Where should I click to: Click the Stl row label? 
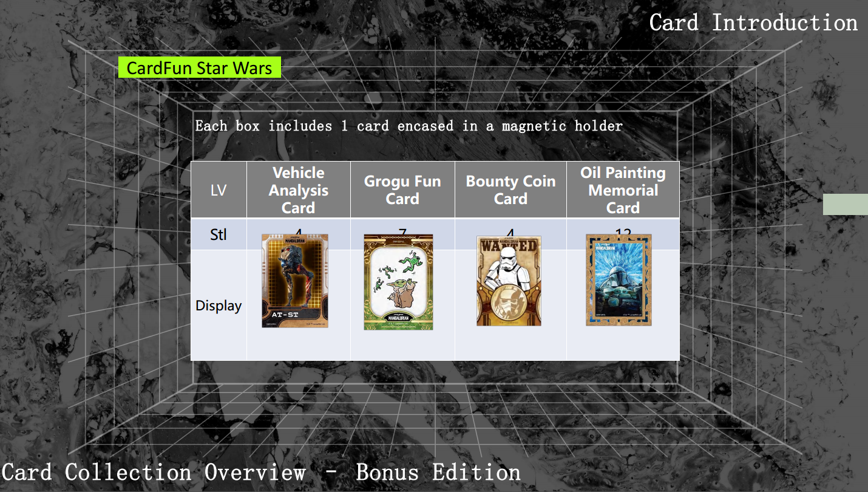(x=219, y=234)
